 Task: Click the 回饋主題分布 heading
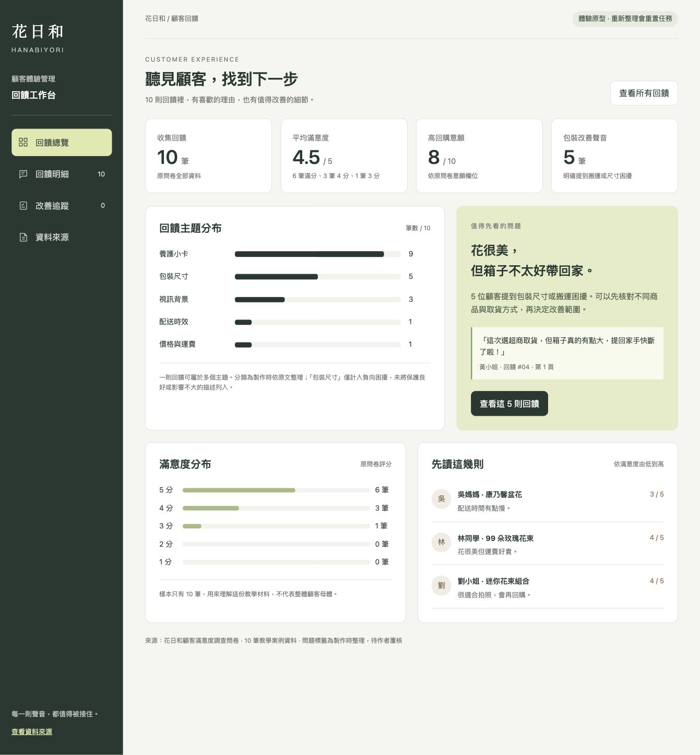pyautogui.click(x=191, y=228)
